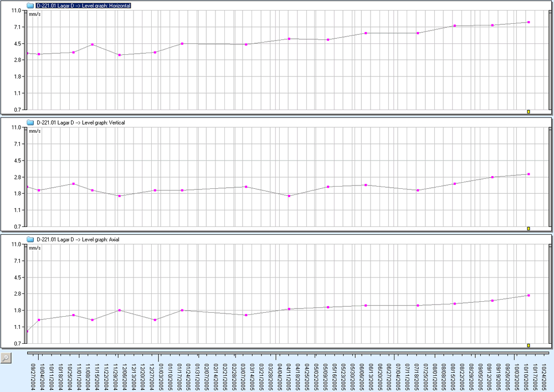Click the yellow cursor marker in Vertical graph
Image resolution: width=554 pixels, height=392 pixels.
[x=529, y=228]
